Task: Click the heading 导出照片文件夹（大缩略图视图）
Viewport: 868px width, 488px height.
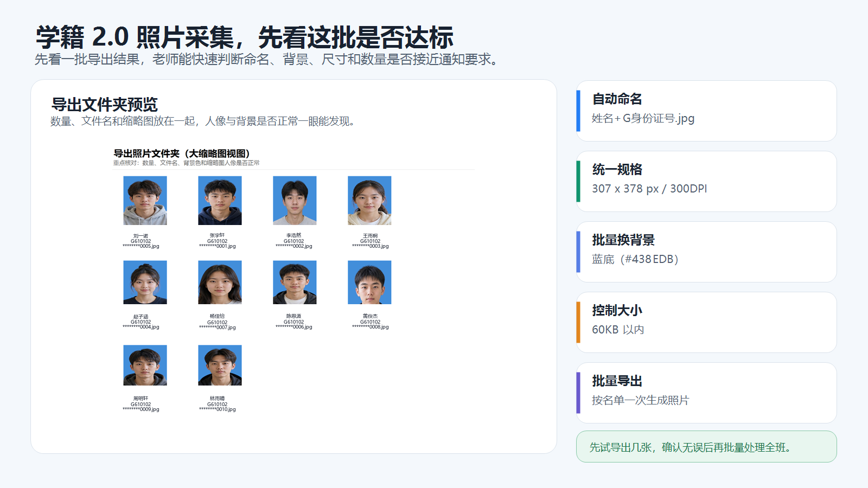Action: click(x=182, y=153)
